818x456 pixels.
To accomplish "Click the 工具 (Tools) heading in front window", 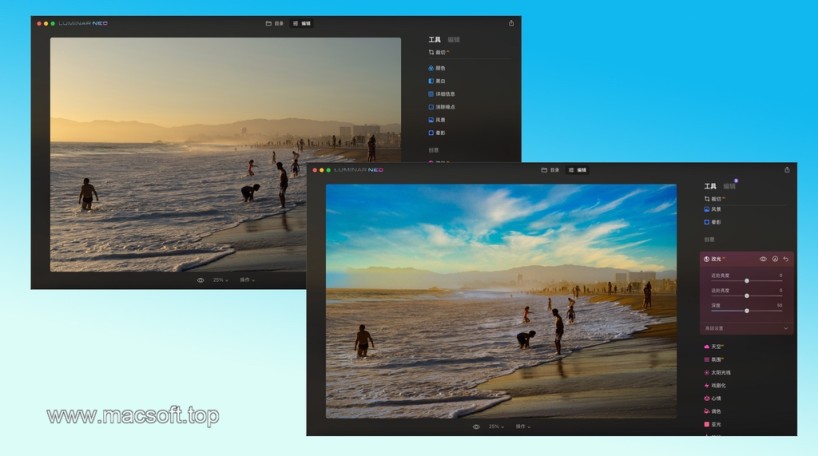I will click(710, 186).
